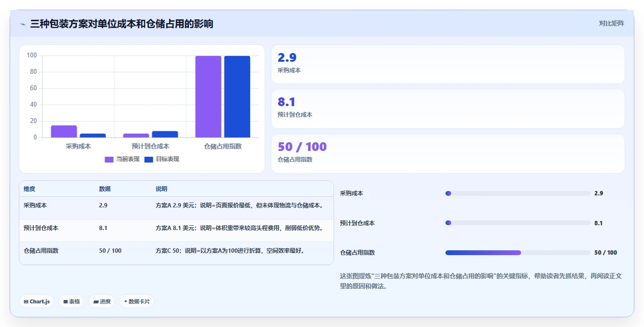Click the summary paragraph below progress bars
This screenshot has width=644, height=327.
[481, 281]
